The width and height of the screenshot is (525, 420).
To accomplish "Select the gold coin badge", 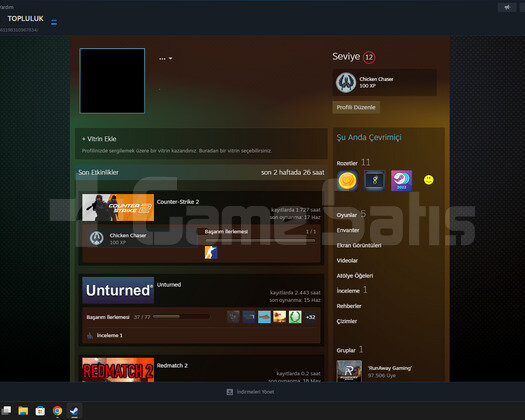I will (x=347, y=181).
